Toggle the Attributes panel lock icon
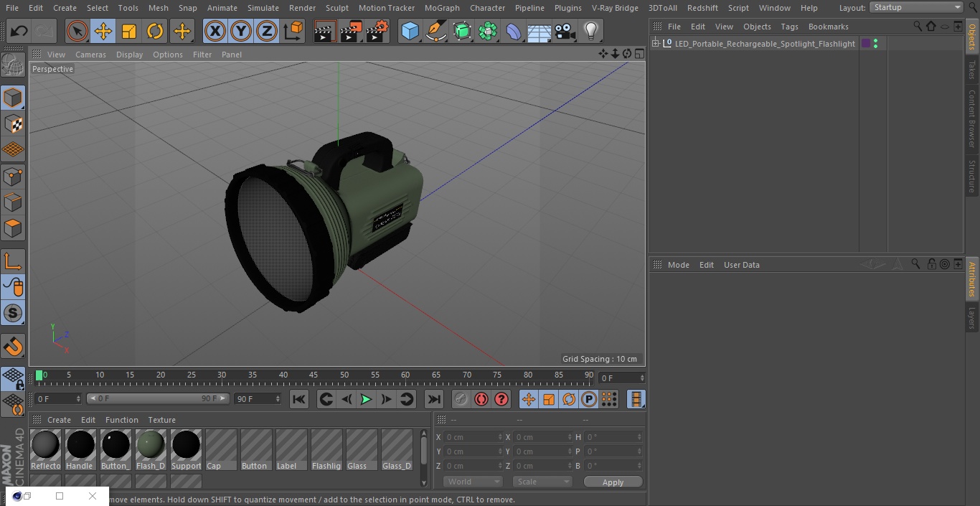This screenshot has height=506, width=980. [931, 264]
